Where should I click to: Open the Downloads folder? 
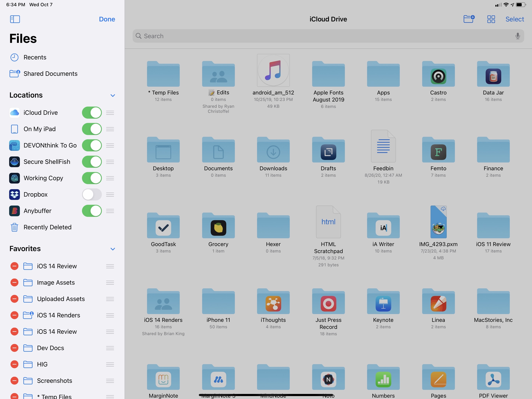point(273,150)
